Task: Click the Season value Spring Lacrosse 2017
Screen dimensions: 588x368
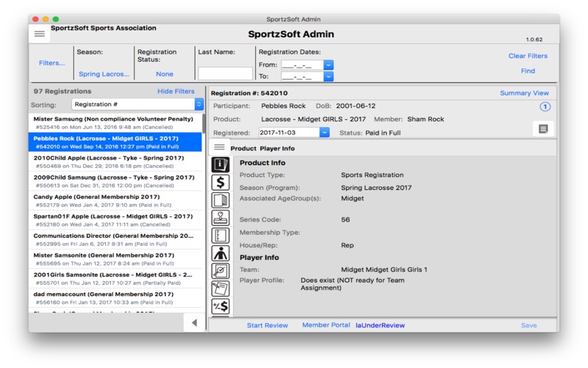Action: (376, 188)
